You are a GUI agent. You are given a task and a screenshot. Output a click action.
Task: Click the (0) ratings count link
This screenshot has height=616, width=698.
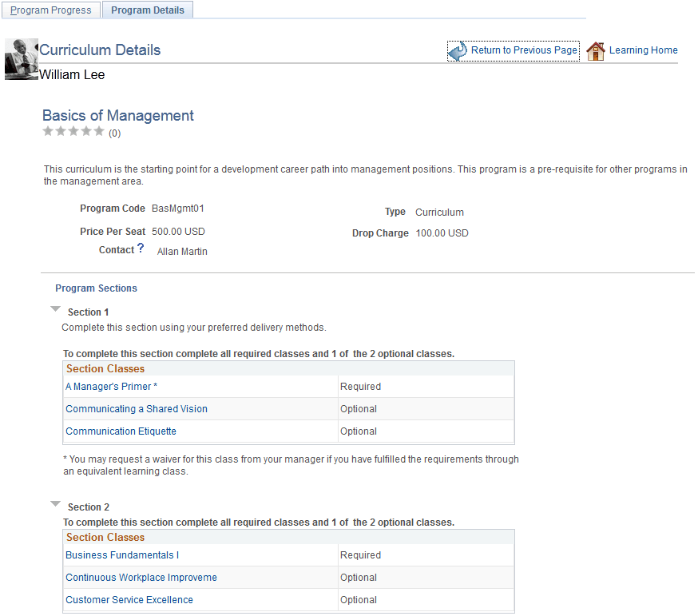114,133
